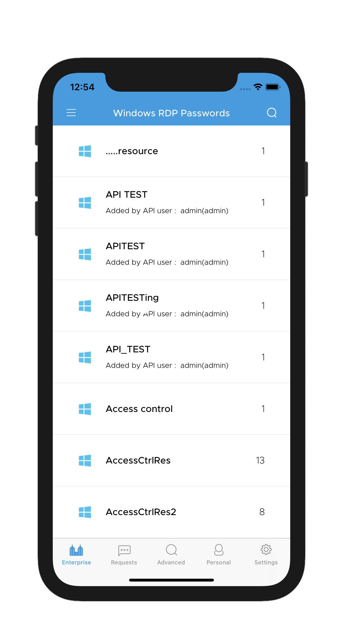Viewport: 343px width, 644px height.
Task: Click the Windows icon beside AccessCtrlRes2
Action: coord(85,512)
